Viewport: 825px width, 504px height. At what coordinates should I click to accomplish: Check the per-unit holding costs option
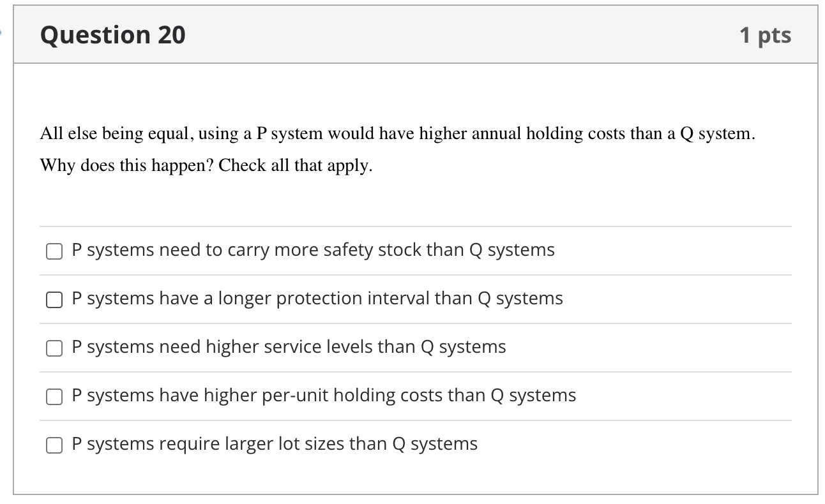point(54,396)
